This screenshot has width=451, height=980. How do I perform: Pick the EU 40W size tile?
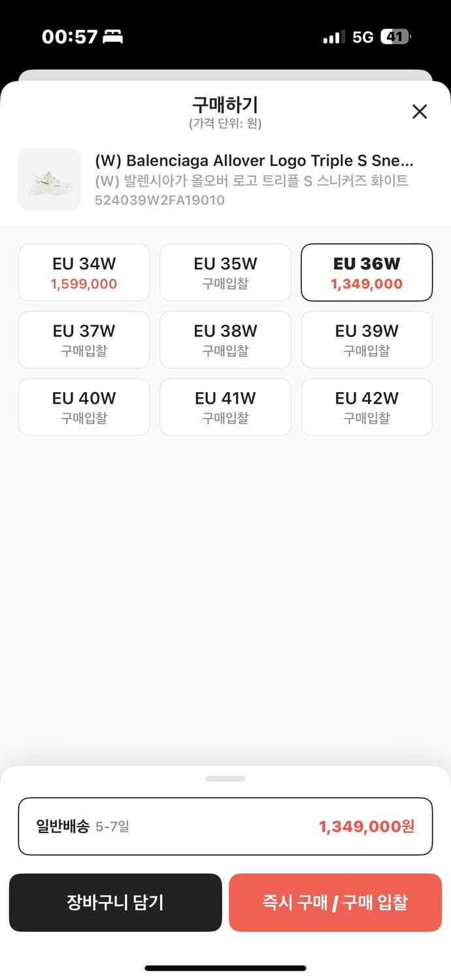[x=84, y=407]
